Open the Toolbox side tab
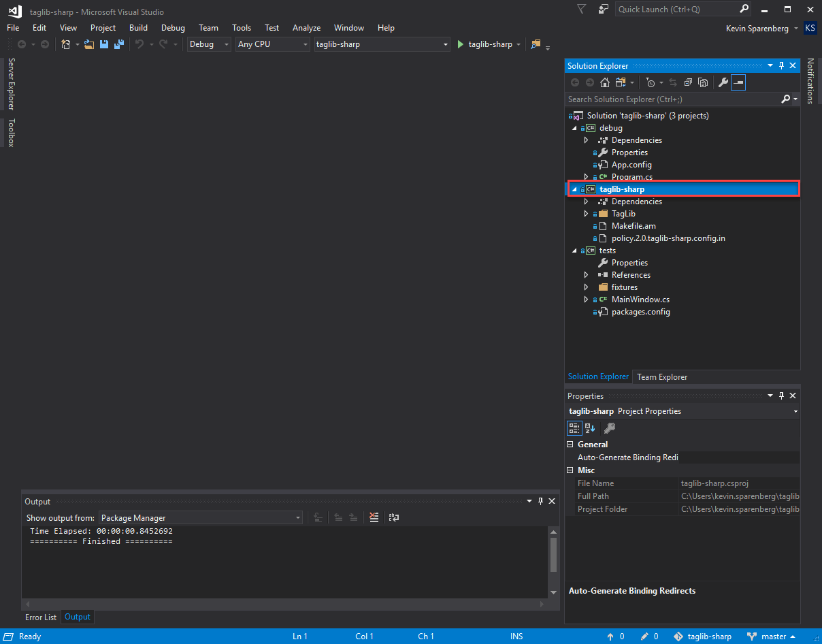 (x=11, y=133)
